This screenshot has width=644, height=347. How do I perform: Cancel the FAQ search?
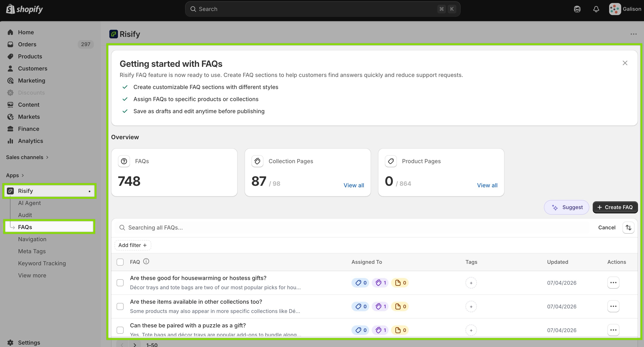[x=607, y=227]
